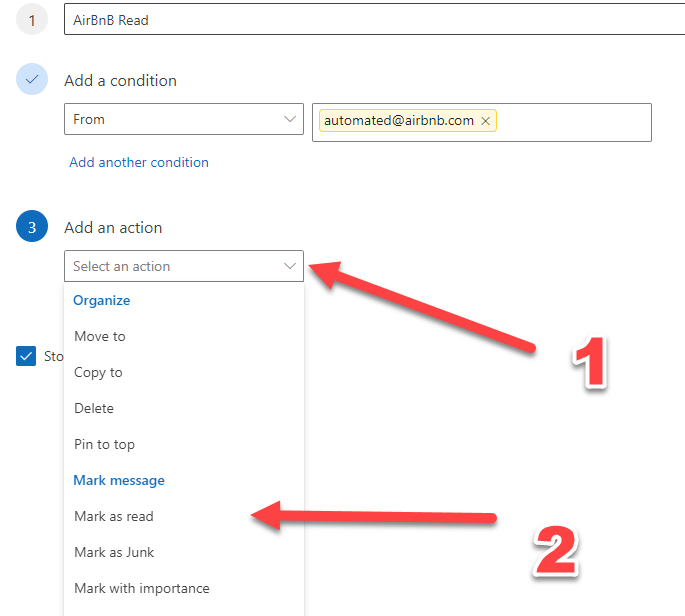Choose Move to from the action list
Screen dimensions: 685x616
tap(100, 337)
